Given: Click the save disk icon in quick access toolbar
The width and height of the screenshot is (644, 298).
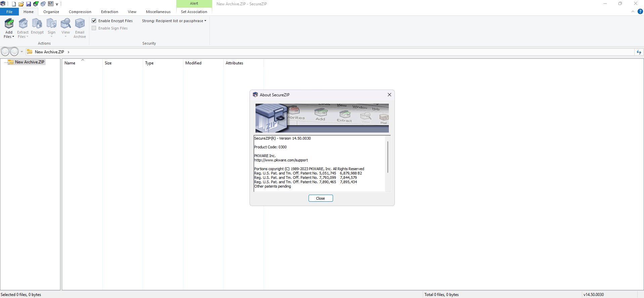Looking at the screenshot, I should click(29, 4).
